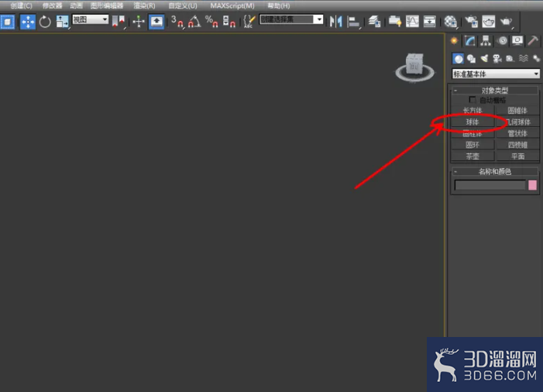Viewport: 543px width, 392px height.
Task: Click the 圆环 torus button
Action: pyautogui.click(x=473, y=145)
